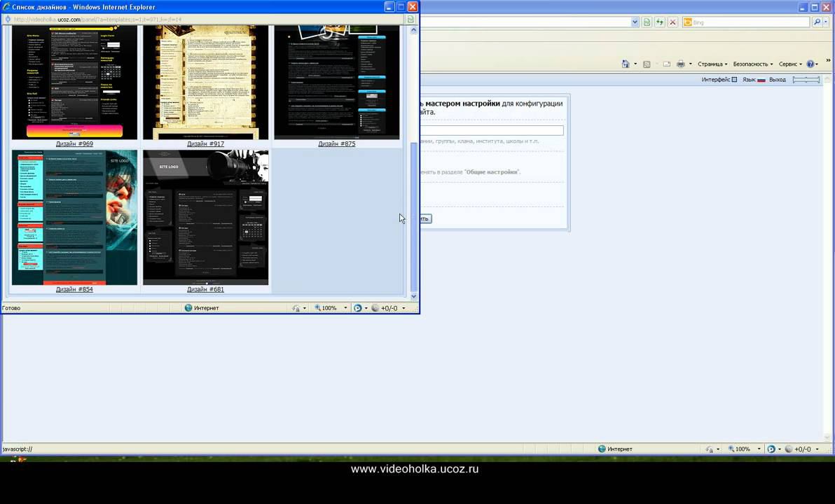The height and width of the screenshot is (504, 835).
Task: Open popup zoom level dropdown arrow
Action: pos(345,308)
